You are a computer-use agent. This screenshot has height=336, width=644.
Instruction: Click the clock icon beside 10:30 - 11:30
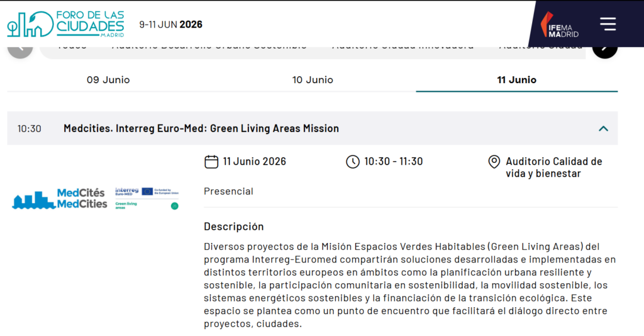(352, 162)
